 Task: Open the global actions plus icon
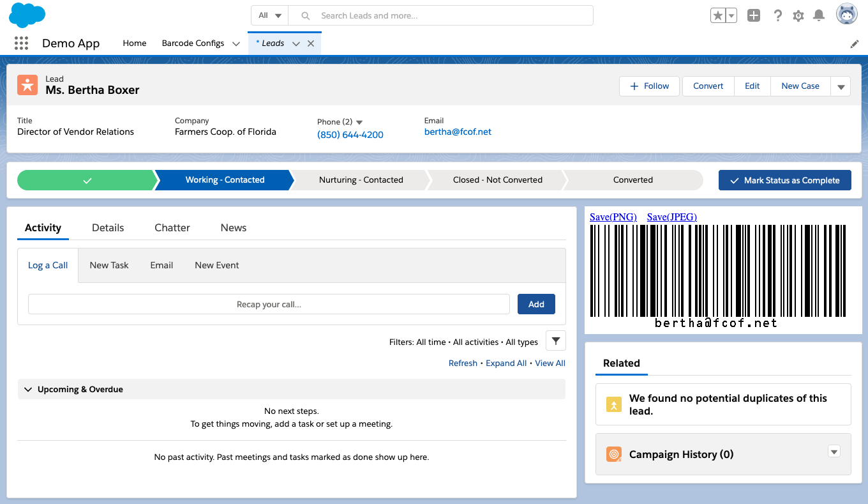tap(753, 15)
